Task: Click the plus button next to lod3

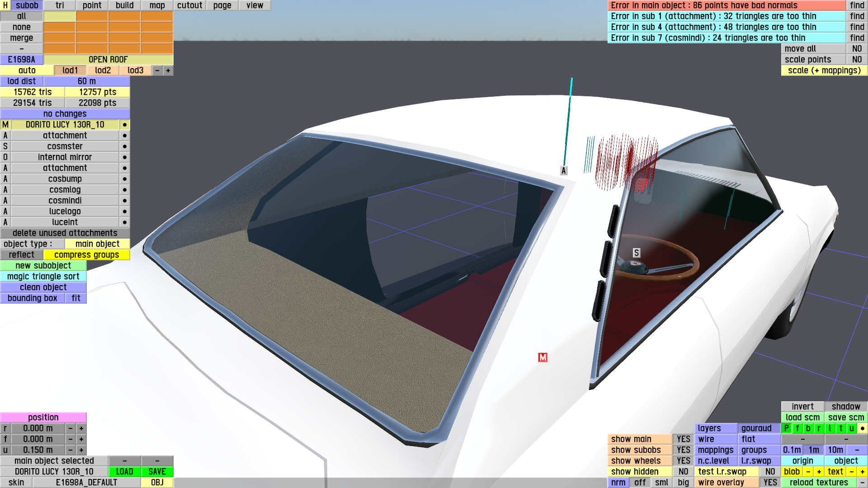Action: (168, 70)
